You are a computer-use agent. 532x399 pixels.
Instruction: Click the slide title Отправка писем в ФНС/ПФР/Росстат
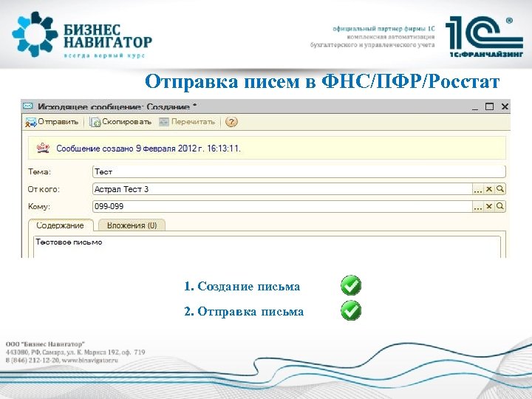pos(322,81)
